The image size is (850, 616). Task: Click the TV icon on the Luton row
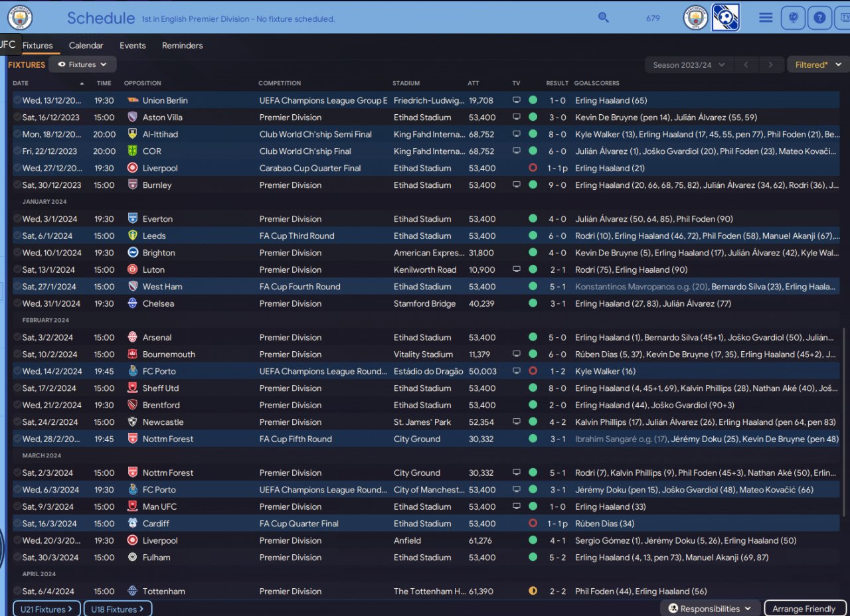[x=517, y=269]
